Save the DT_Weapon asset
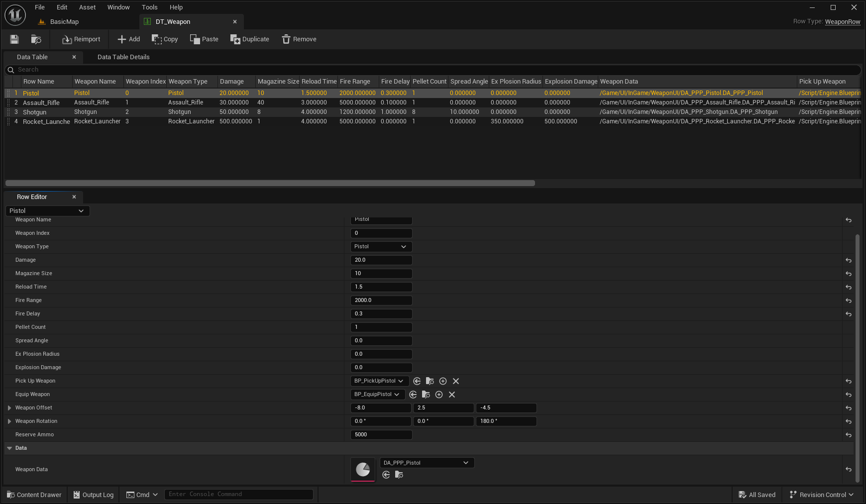Image resolution: width=866 pixels, height=504 pixels. [14, 39]
